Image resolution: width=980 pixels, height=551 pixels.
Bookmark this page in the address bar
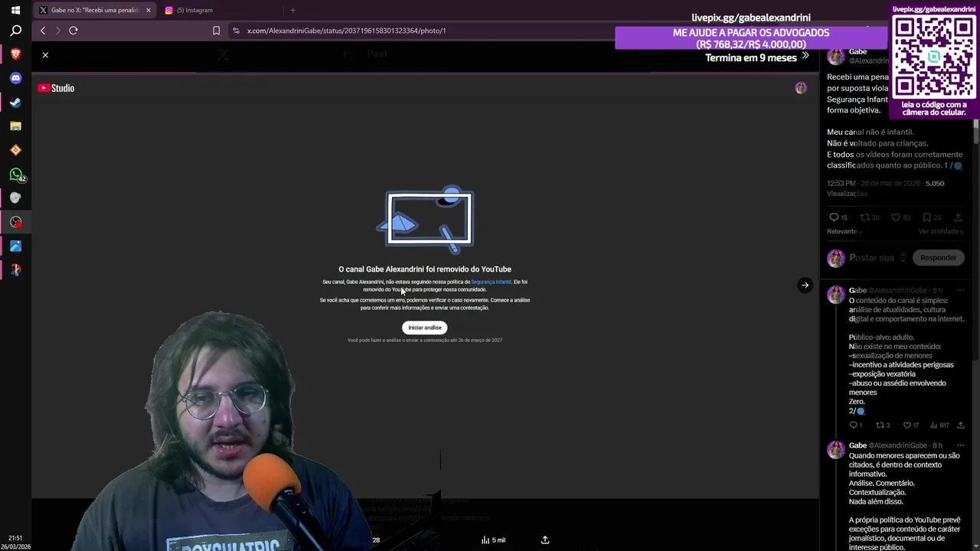point(216,31)
